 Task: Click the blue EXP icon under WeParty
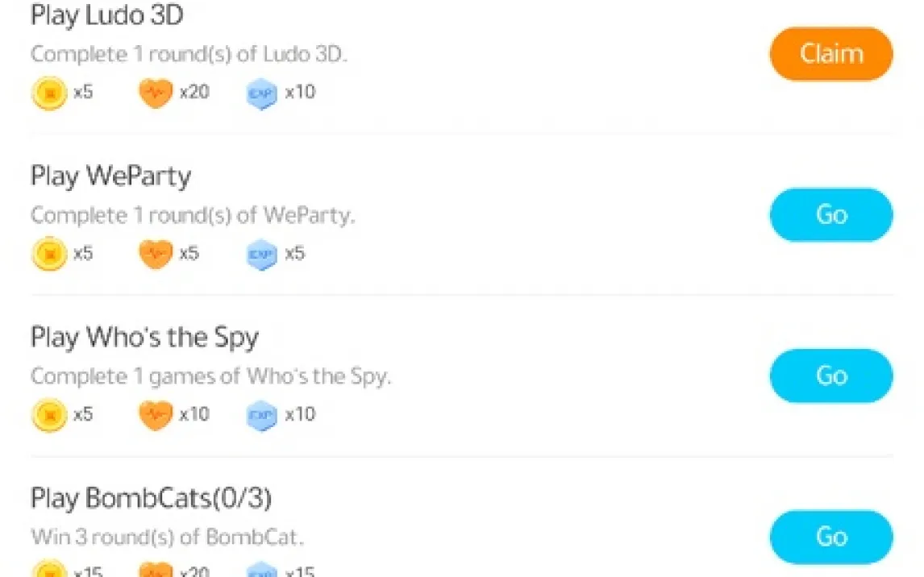262,254
